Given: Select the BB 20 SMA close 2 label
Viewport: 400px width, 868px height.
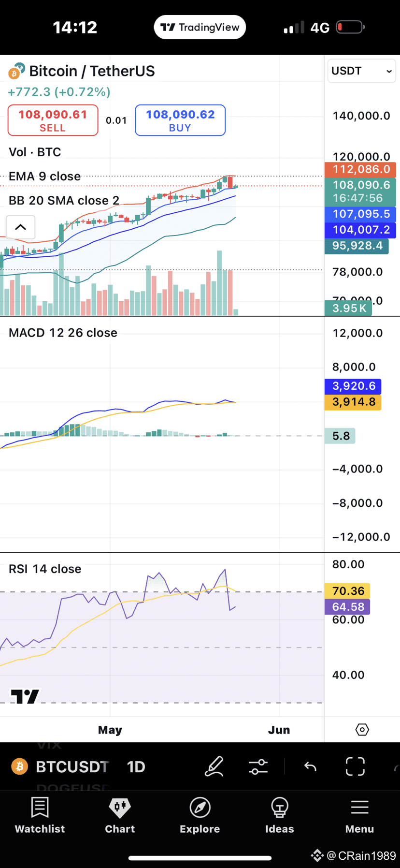Looking at the screenshot, I should [64, 200].
